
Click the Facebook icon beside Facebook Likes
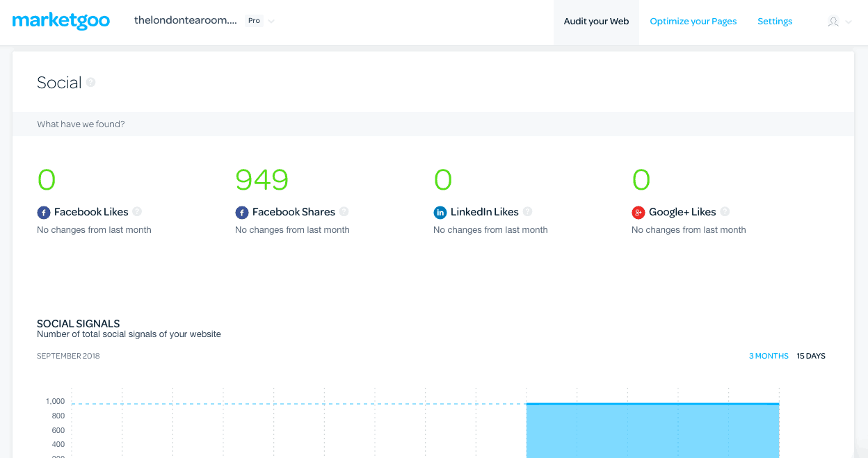coord(43,213)
